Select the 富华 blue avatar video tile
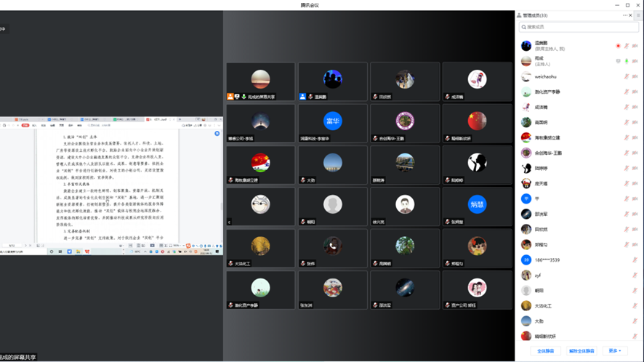Viewport: 644px width, 362px height. click(332, 121)
